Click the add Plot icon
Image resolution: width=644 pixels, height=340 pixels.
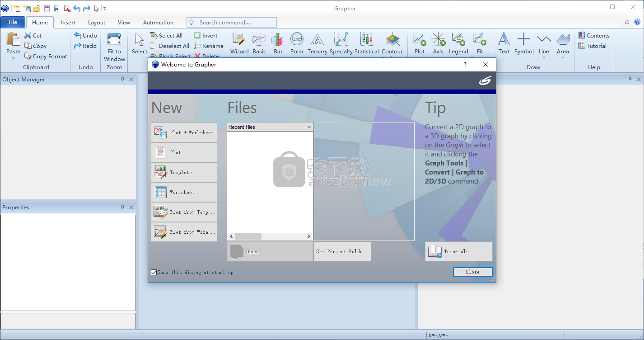point(420,39)
